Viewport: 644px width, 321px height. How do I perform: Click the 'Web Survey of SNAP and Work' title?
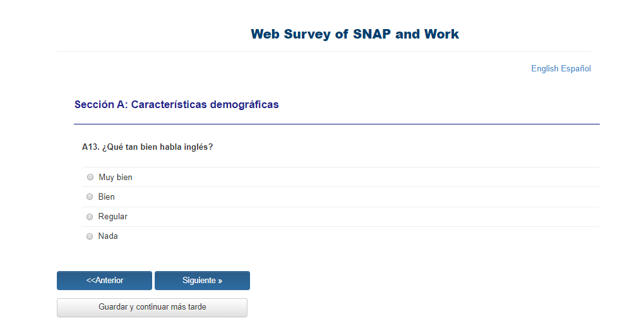[x=355, y=34]
